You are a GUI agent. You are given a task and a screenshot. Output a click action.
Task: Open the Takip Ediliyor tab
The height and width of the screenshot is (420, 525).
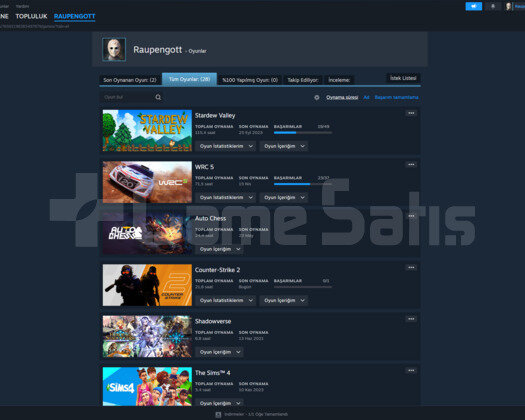point(303,80)
